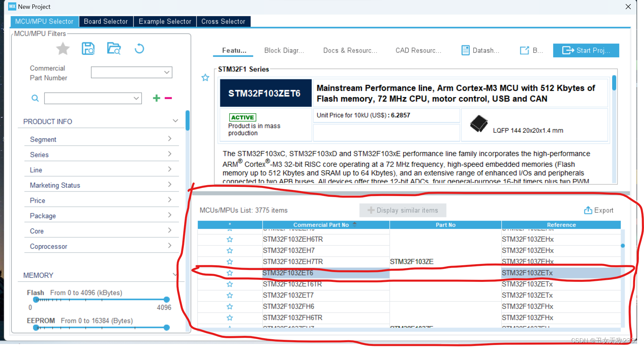Click the save search filters icon

(x=88, y=49)
